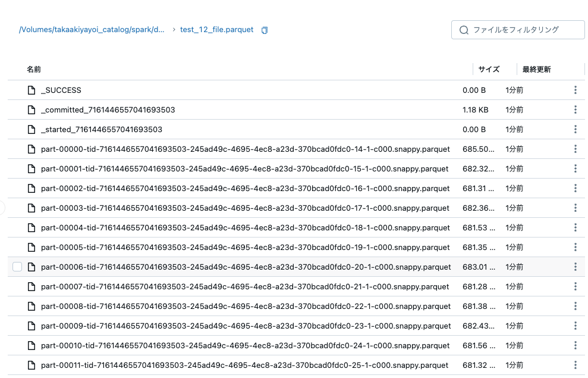The height and width of the screenshot is (378, 588).
Task: Select the part-00009 snappy.parquet file name
Action: click(246, 326)
